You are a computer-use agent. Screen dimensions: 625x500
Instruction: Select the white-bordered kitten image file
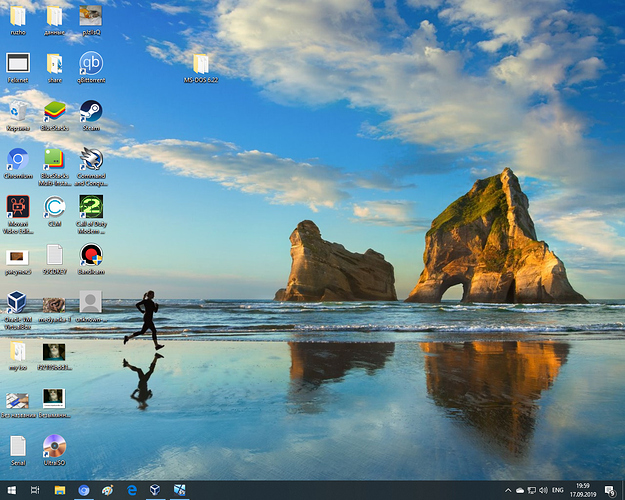pyautogui.click(x=55, y=402)
